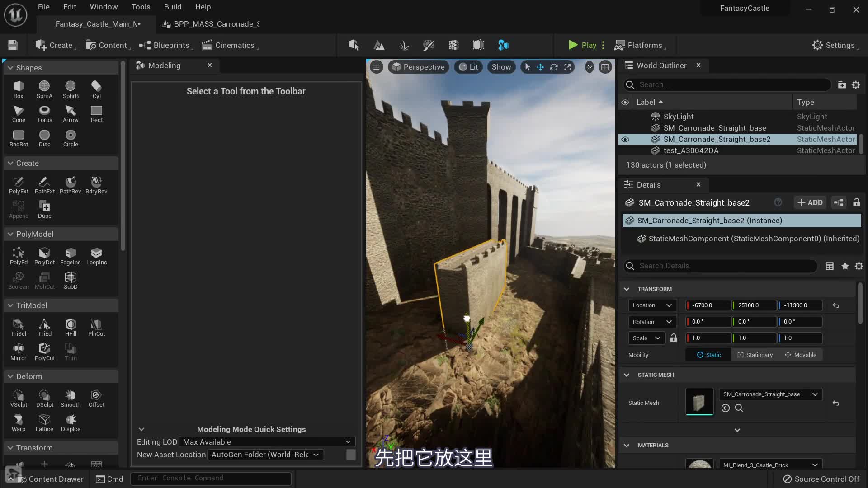Open the PolyDef tool

(44, 256)
